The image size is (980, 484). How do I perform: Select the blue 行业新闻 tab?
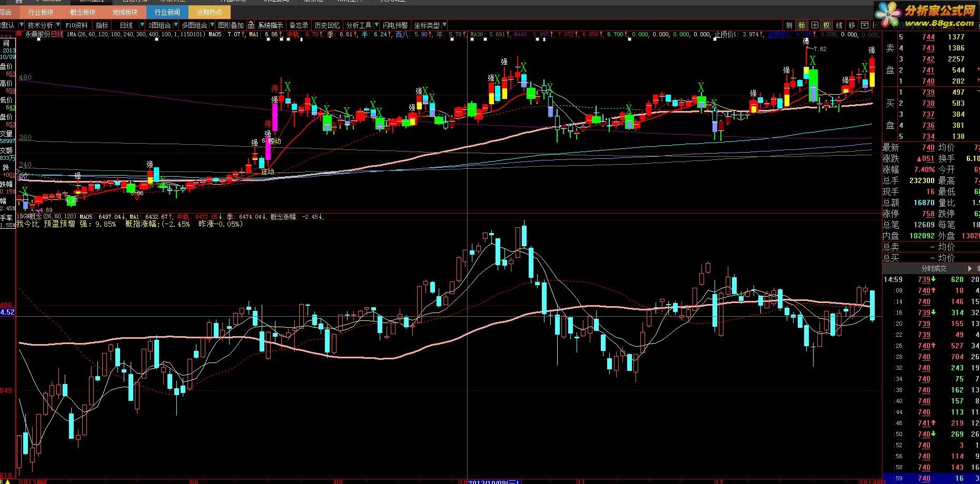pyautogui.click(x=167, y=12)
